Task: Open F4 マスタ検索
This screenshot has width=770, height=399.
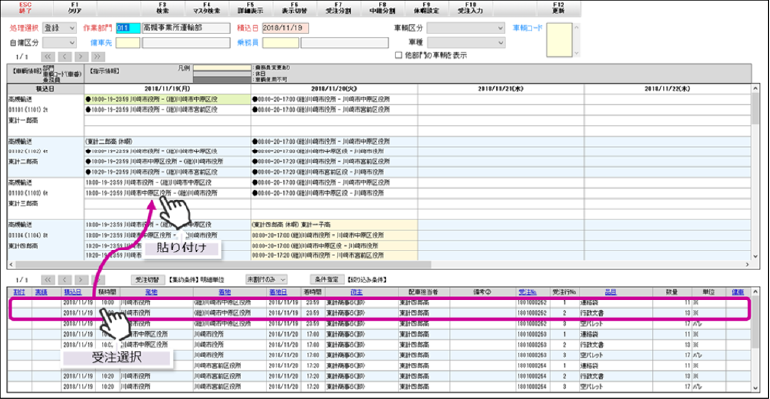Action: point(207,8)
